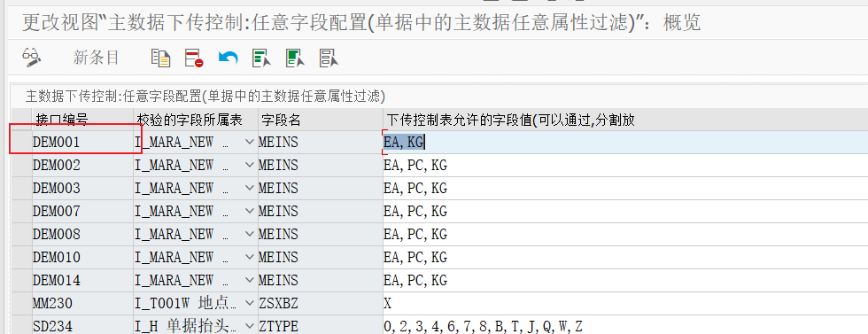Screen dimensions: 868x334
Task: Click the EA, PC, KG value field of DEM010
Action: click(x=625, y=257)
